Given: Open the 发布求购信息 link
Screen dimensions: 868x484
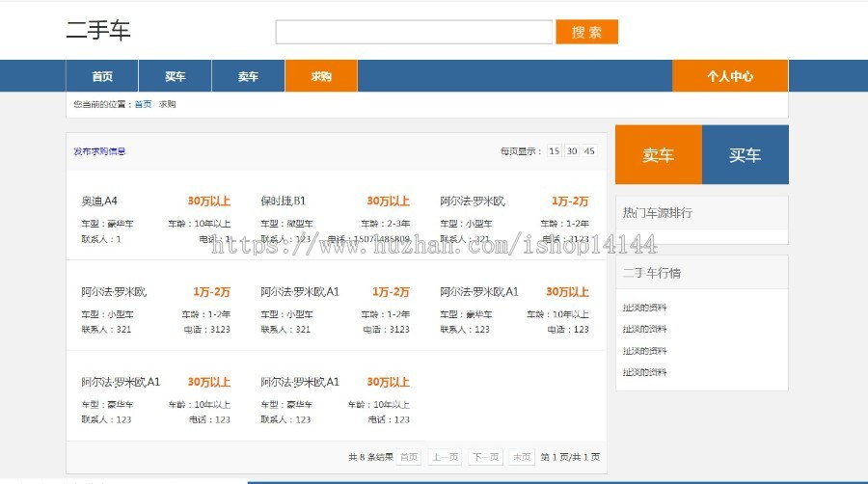Looking at the screenshot, I should [99, 151].
